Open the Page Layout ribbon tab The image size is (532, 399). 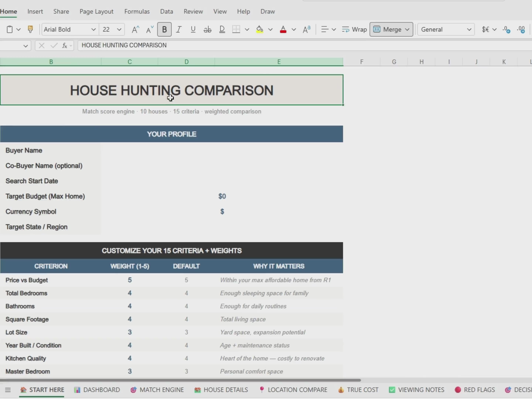[x=96, y=11]
